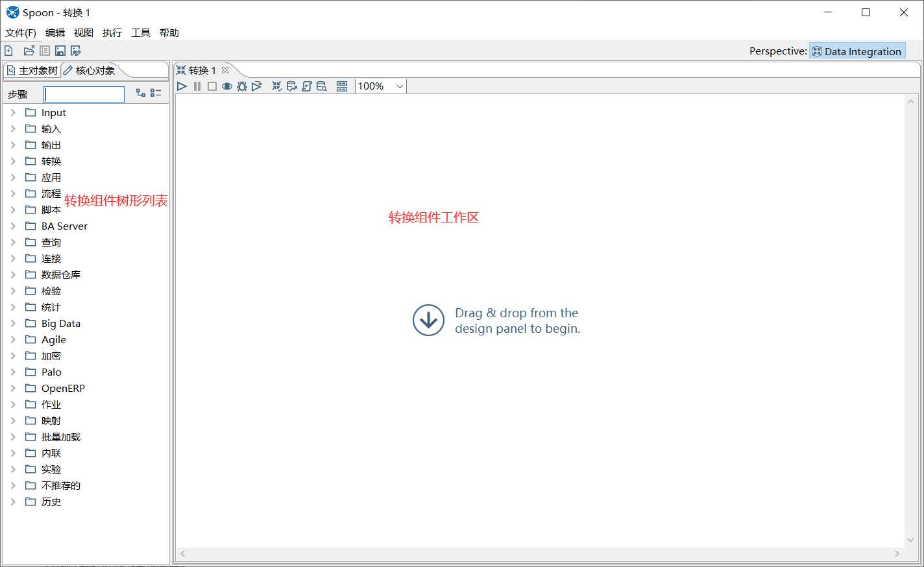The image size is (924, 567).
Task: Select the 加密 tree item
Action: [51, 356]
